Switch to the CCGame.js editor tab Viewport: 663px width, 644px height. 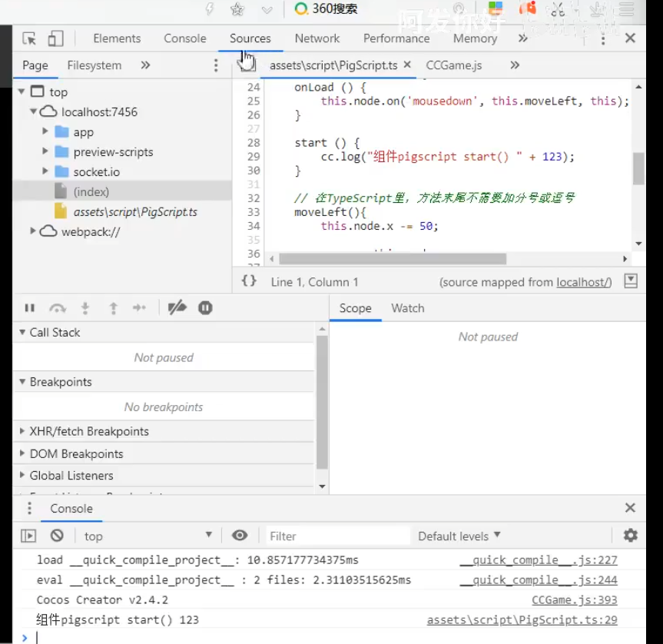[454, 65]
